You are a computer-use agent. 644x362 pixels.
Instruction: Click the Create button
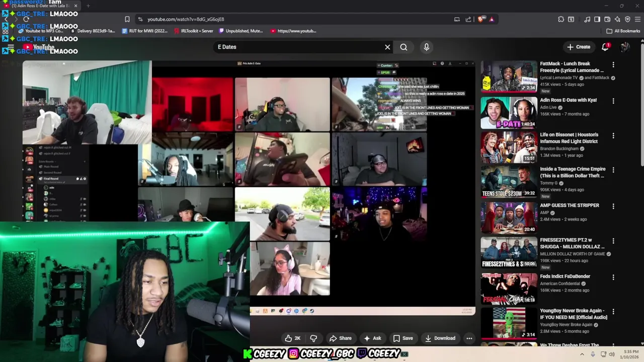[x=579, y=47]
